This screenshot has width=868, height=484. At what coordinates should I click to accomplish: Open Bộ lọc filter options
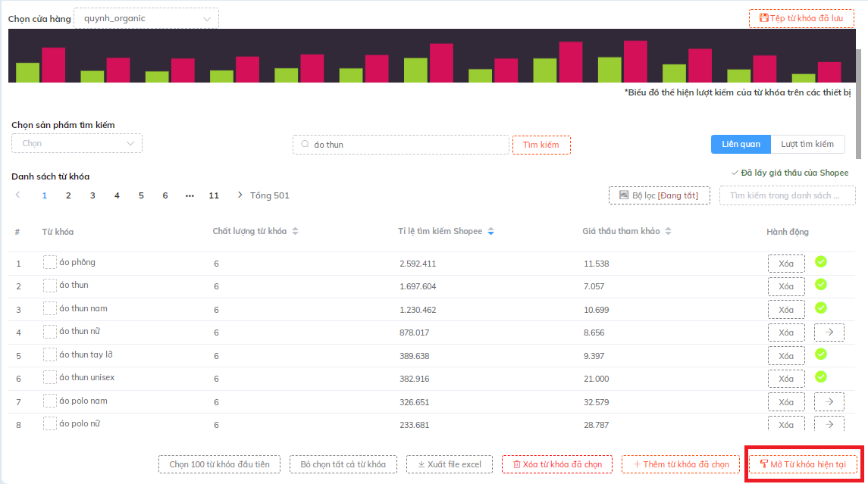(659, 195)
